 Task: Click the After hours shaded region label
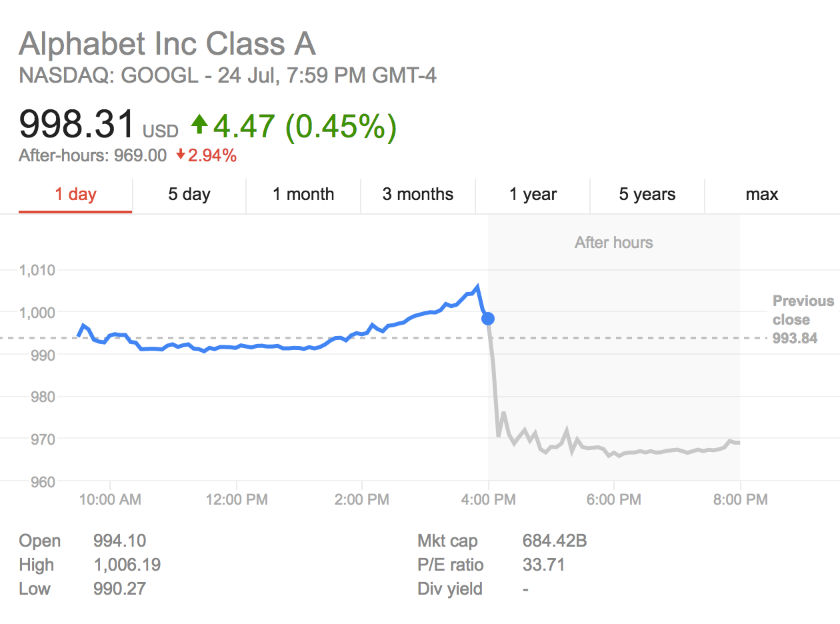613,243
